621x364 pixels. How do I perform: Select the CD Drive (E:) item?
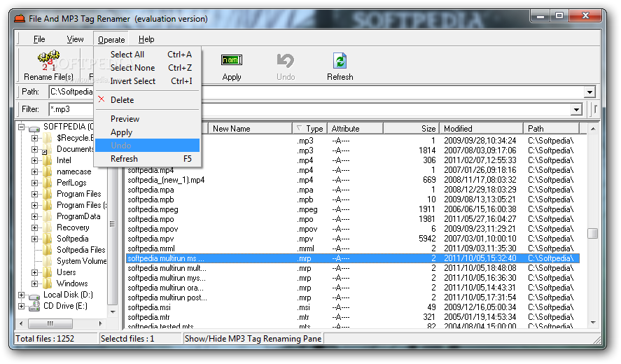(65, 306)
